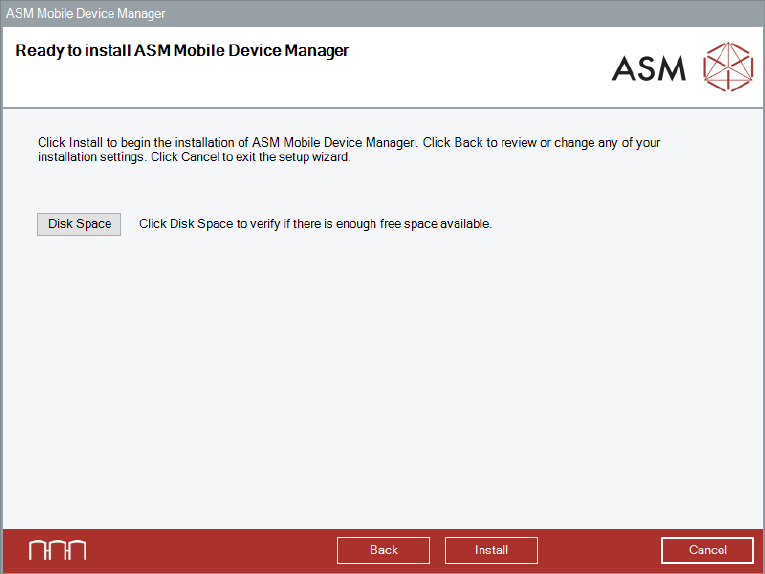
Task: Click the divider line beneath the header banner
Action: [380, 107]
